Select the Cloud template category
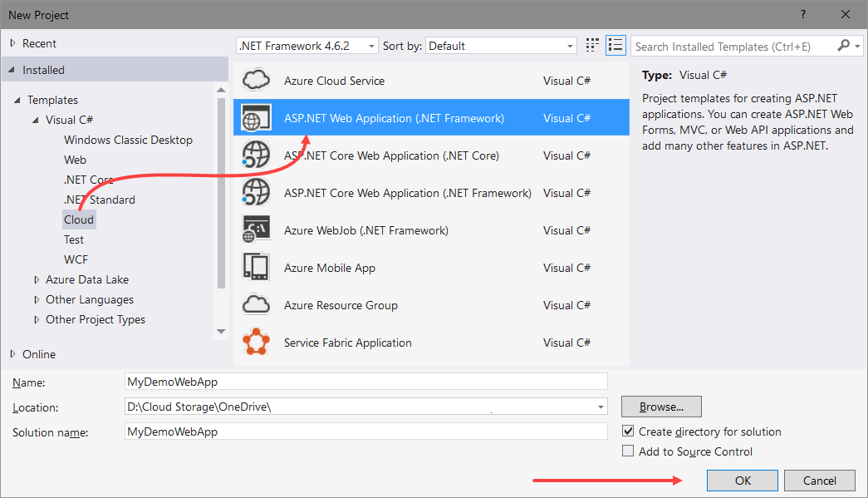This screenshot has width=868, height=498. pos(79,219)
